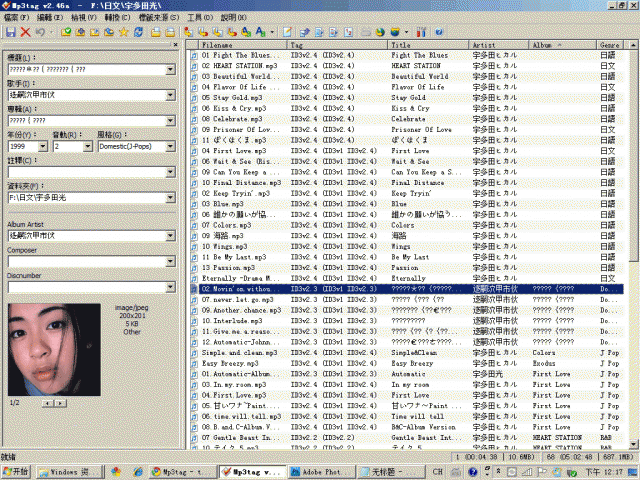Open the Actions quick dropdown arrow
The image size is (640, 480).
coord(272,32)
